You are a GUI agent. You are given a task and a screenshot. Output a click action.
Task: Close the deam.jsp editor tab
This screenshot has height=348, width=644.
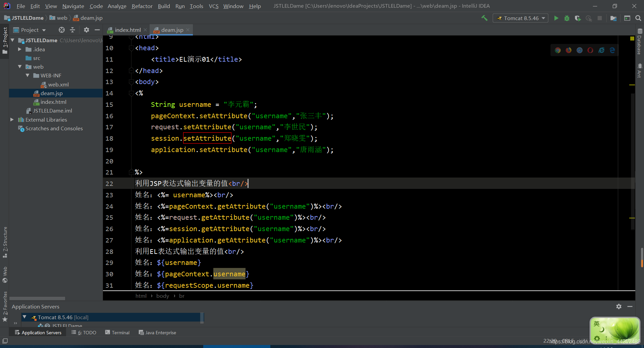(188, 30)
